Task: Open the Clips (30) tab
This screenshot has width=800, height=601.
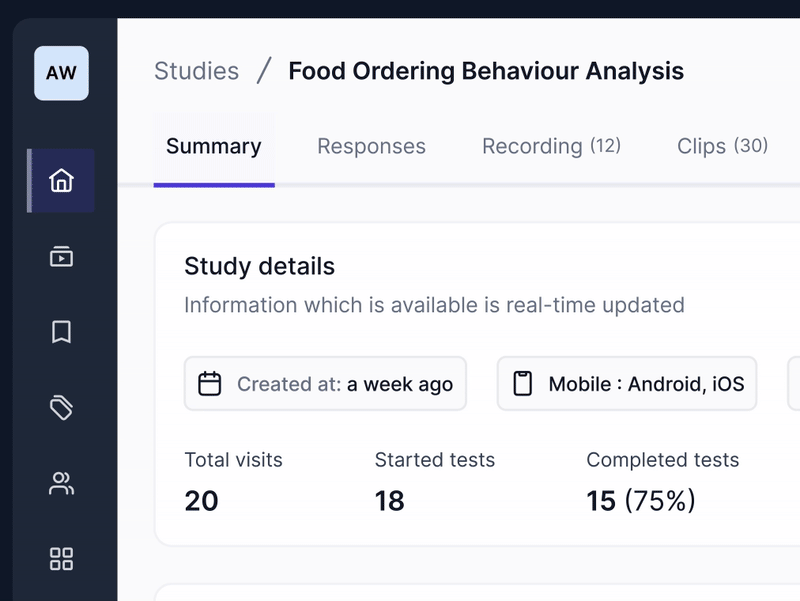Action: click(x=722, y=146)
